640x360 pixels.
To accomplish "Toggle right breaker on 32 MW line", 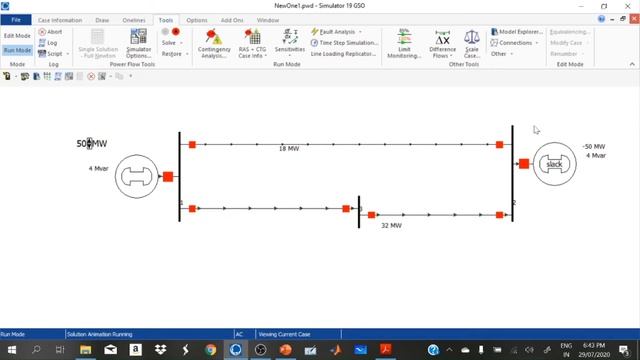I will pos(500,215).
